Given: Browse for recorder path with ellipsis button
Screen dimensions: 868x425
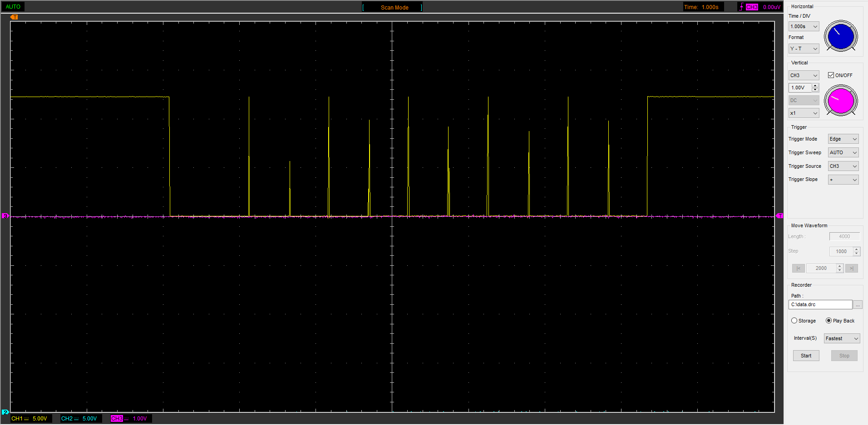Looking at the screenshot, I should coord(858,305).
